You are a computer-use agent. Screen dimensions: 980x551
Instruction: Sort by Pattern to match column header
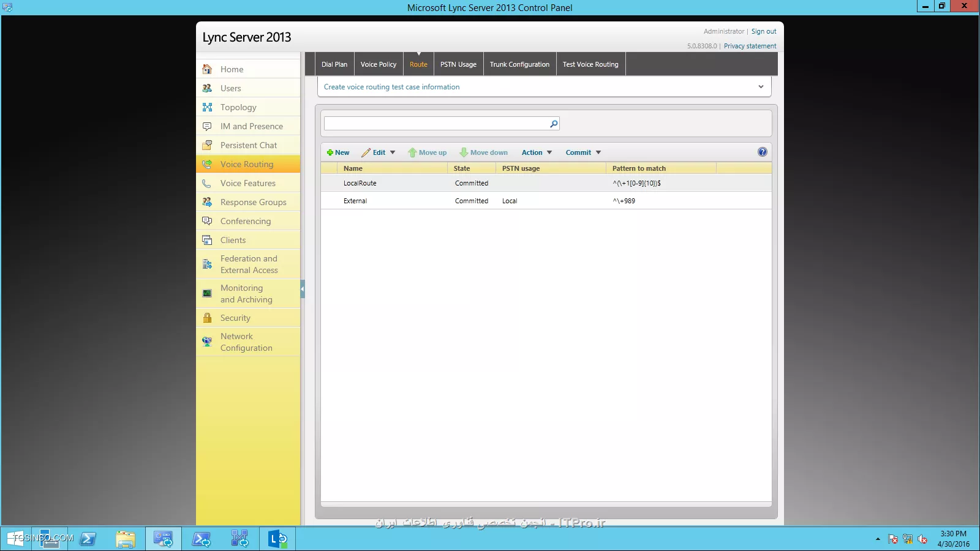[x=661, y=168]
